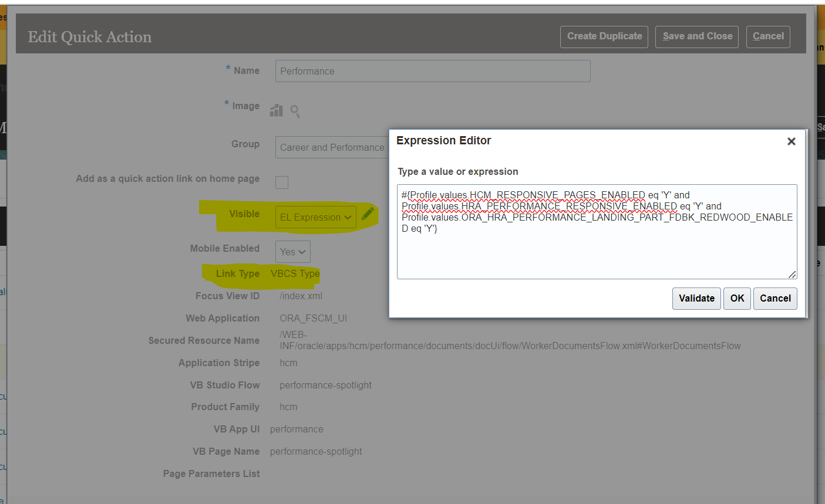Click Cancel inside the Expression Editor
825x504 pixels.
pyautogui.click(x=775, y=298)
